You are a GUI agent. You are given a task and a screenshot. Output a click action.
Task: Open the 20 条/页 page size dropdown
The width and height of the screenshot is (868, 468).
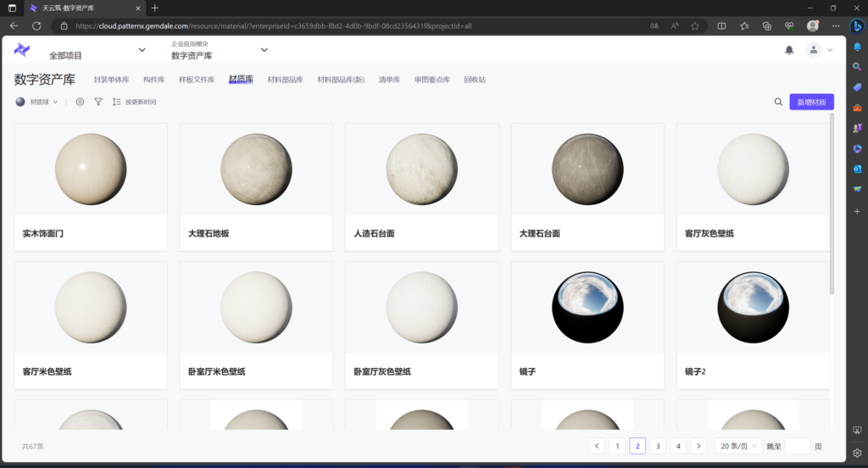point(737,446)
